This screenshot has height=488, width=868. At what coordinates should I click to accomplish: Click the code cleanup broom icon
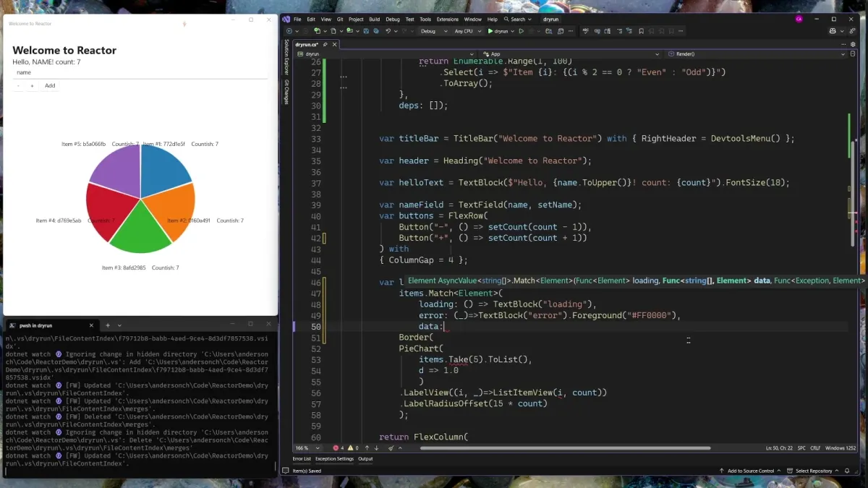391,448
